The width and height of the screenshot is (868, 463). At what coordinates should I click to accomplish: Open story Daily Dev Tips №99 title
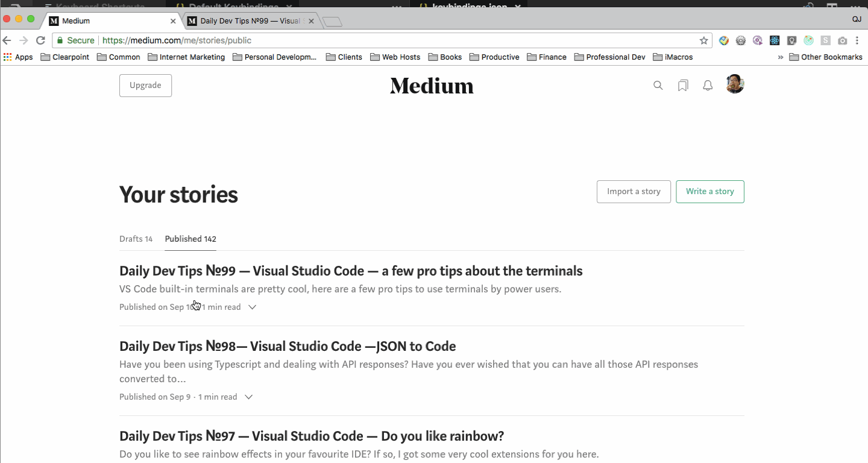[351, 271]
